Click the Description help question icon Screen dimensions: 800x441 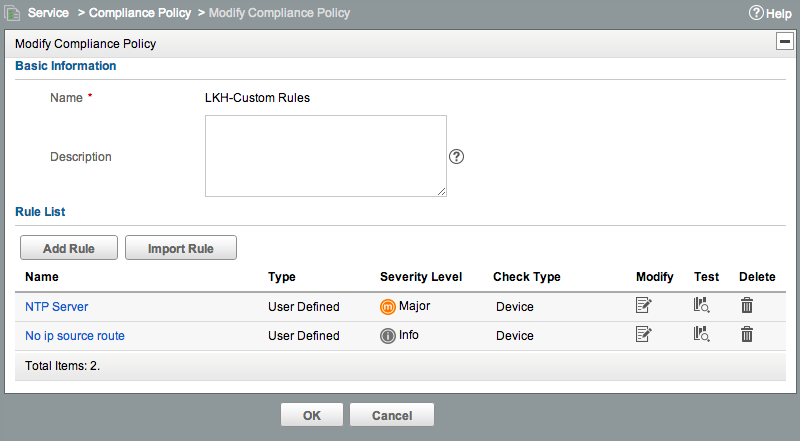pos(457,157)
